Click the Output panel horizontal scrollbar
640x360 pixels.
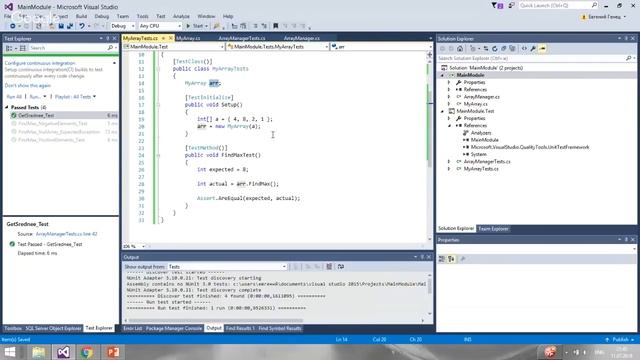point(216,320)
